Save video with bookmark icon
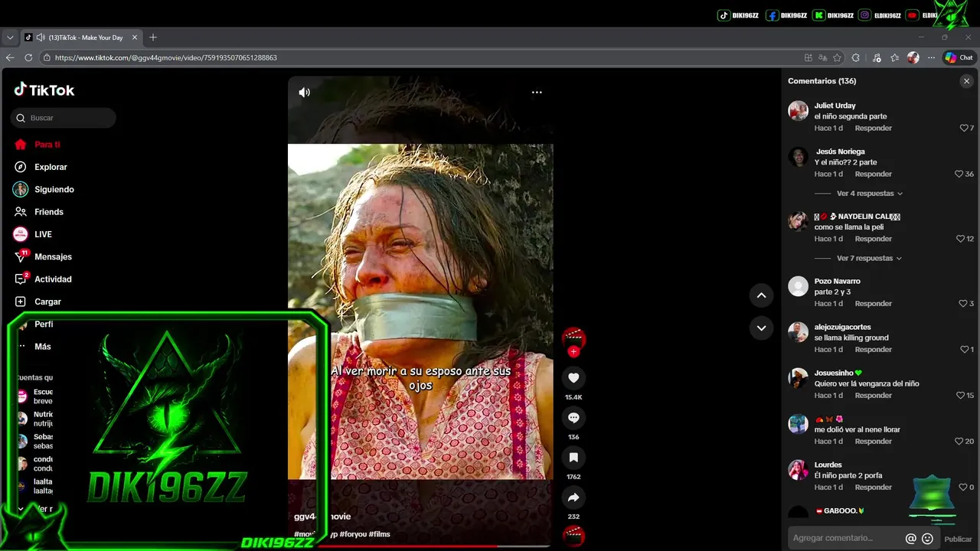This screenshot has height=551, width=980. coord(573,457)
